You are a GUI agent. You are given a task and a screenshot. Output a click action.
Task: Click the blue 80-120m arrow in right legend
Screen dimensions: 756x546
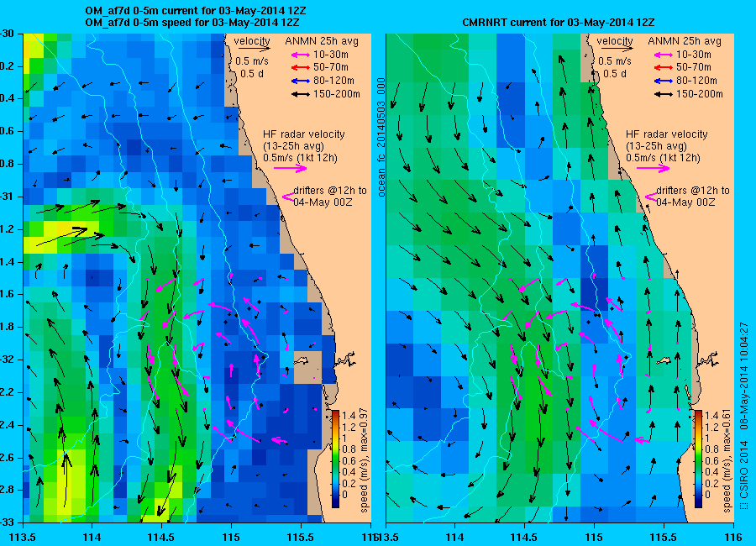point(663,81)
